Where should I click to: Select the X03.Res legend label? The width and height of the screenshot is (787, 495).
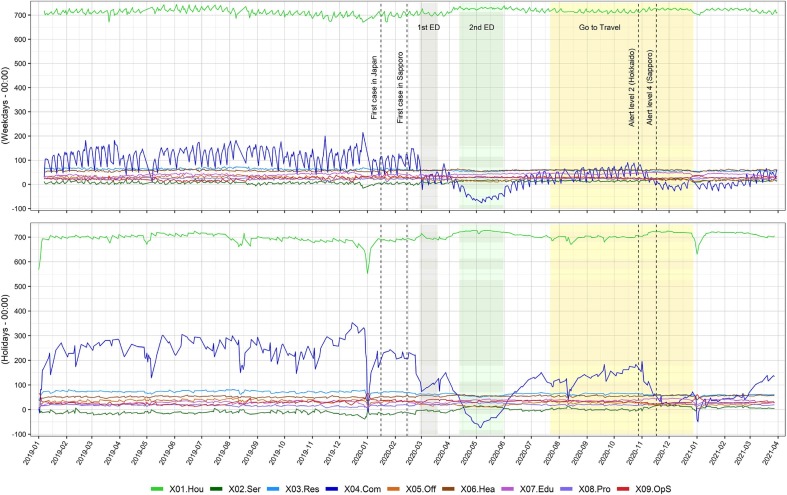tap(302, 489)
